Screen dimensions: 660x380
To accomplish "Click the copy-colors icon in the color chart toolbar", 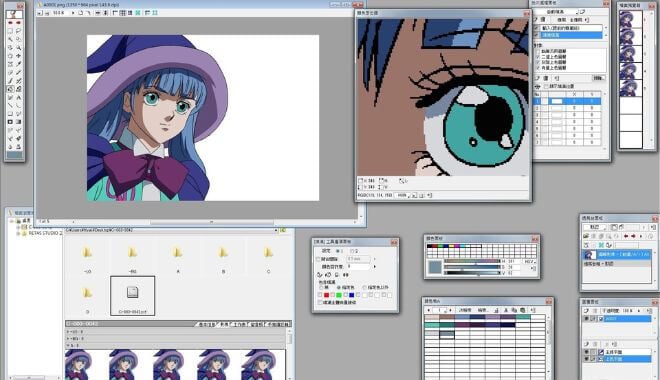I will (514, 310).
